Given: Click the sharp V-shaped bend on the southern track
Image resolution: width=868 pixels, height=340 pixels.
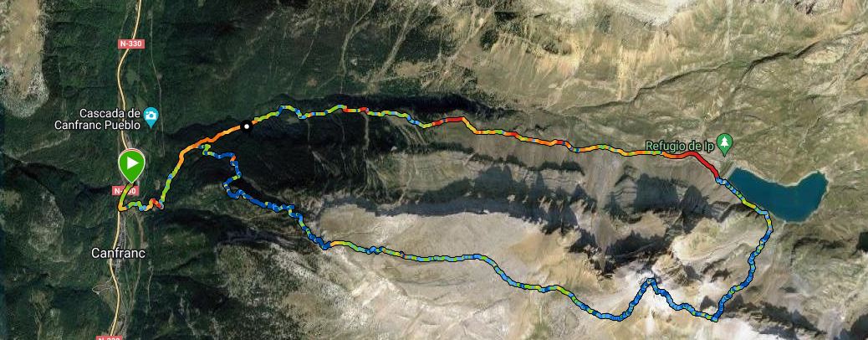Looking at the screenshot, I should point(650,283).
